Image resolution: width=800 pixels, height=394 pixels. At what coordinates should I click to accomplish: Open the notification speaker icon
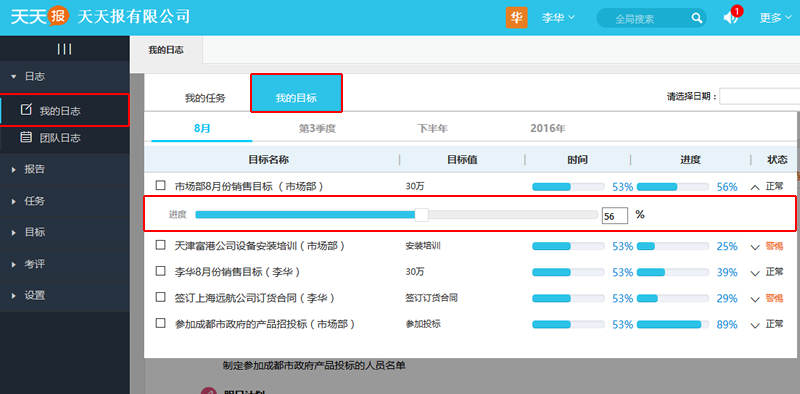click(730, 18)
